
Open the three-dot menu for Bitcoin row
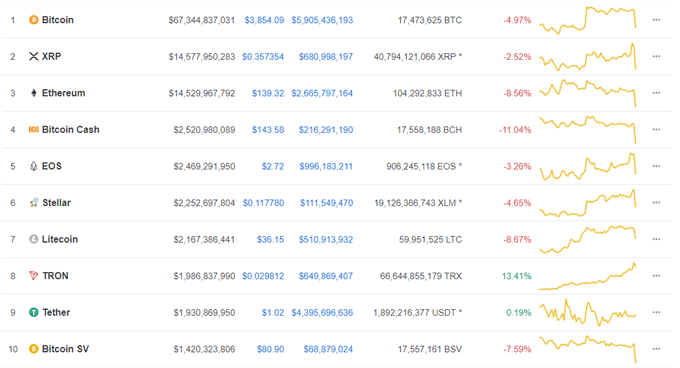point(656,20)
